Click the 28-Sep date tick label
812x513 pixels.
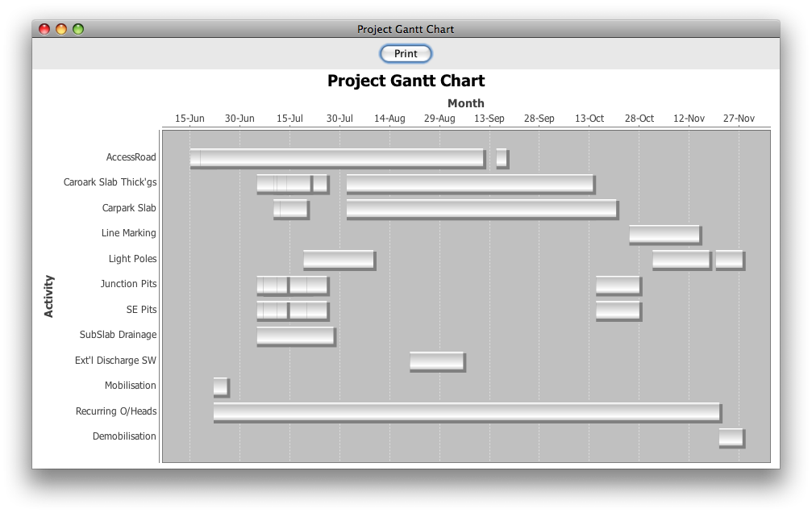click(x=539, y=118)
